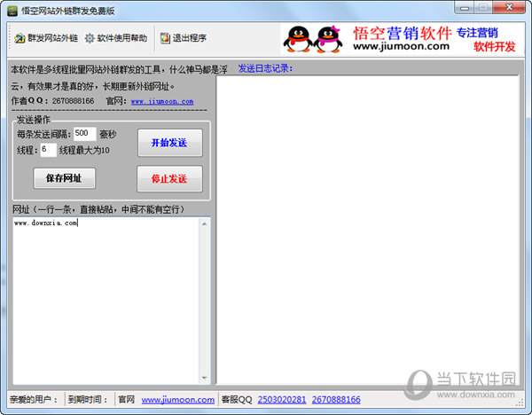Click the 每条发送间隔 input field showing 500
The width and height of the screenshot is (532, 415).
[x=85, y=134]
